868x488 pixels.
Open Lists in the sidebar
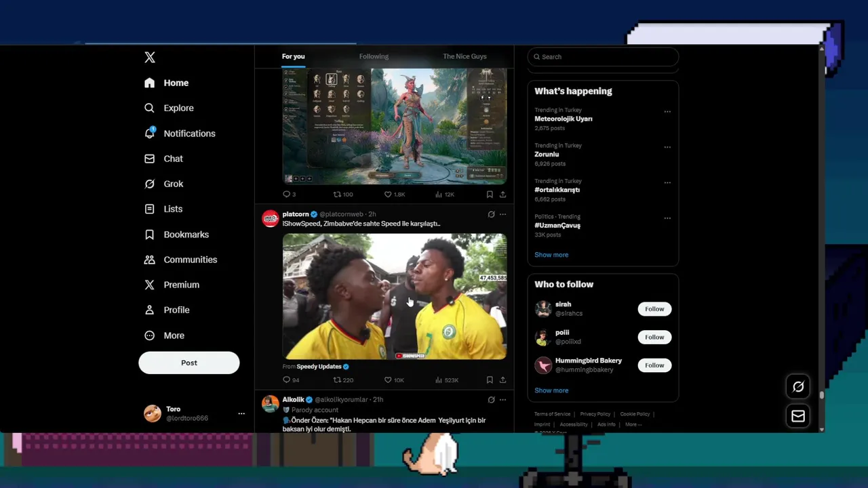click(163, 209)
